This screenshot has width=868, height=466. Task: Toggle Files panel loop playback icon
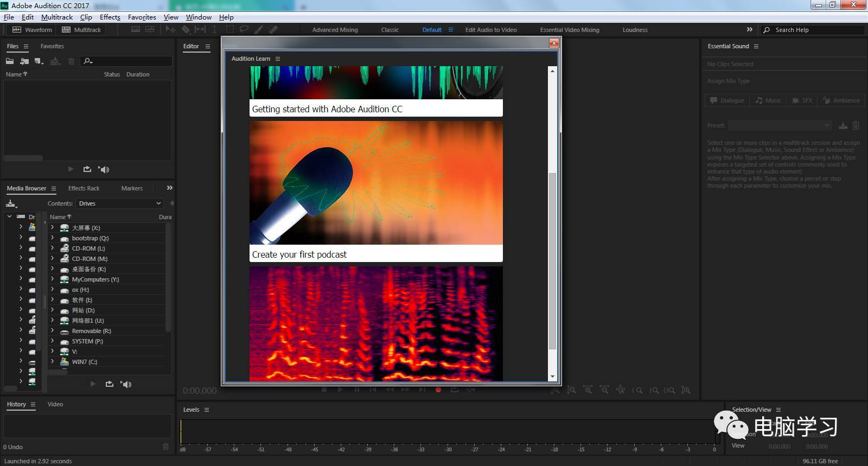tap(87, 169)
